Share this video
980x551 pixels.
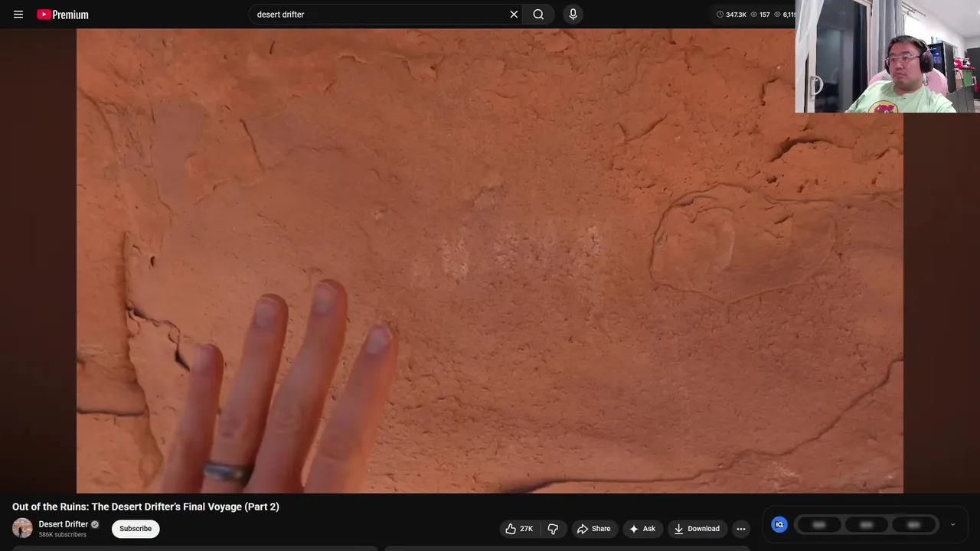pyautogui.click(x=594, y=529)
